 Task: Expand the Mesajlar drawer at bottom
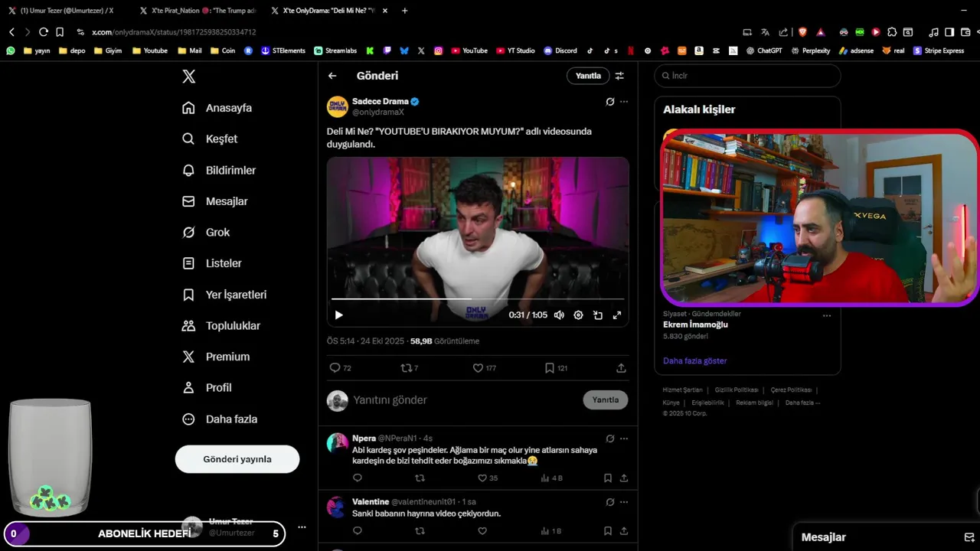[886, 537]
